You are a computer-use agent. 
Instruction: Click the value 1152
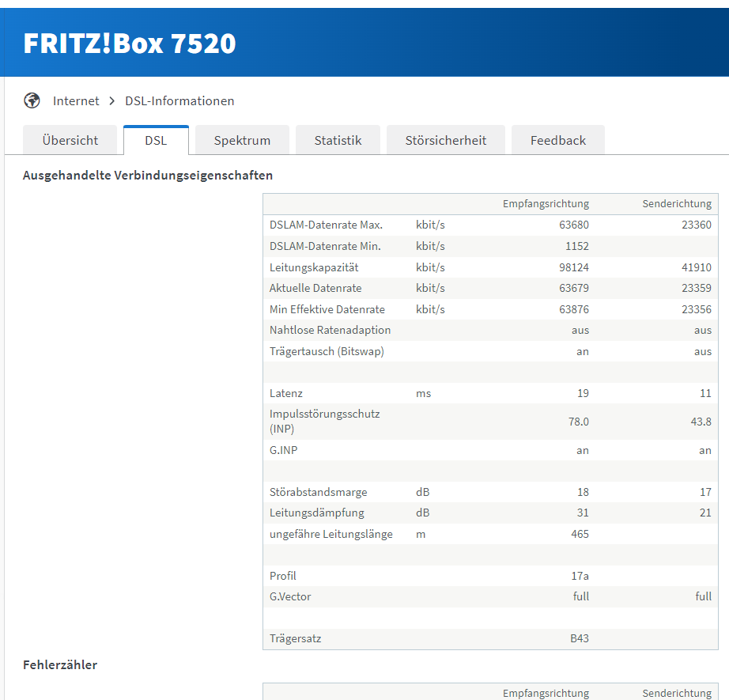tap(577, 246)
